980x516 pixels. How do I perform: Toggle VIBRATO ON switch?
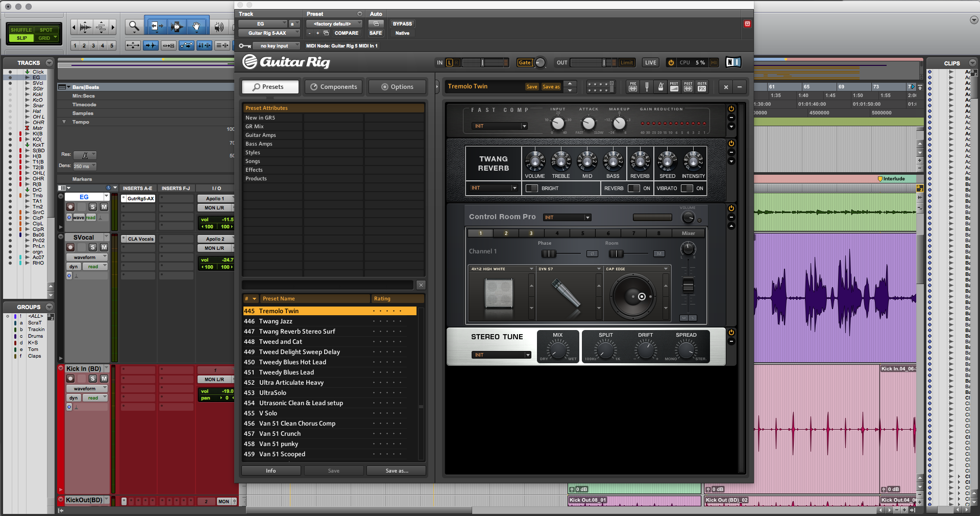pos(687,188)
